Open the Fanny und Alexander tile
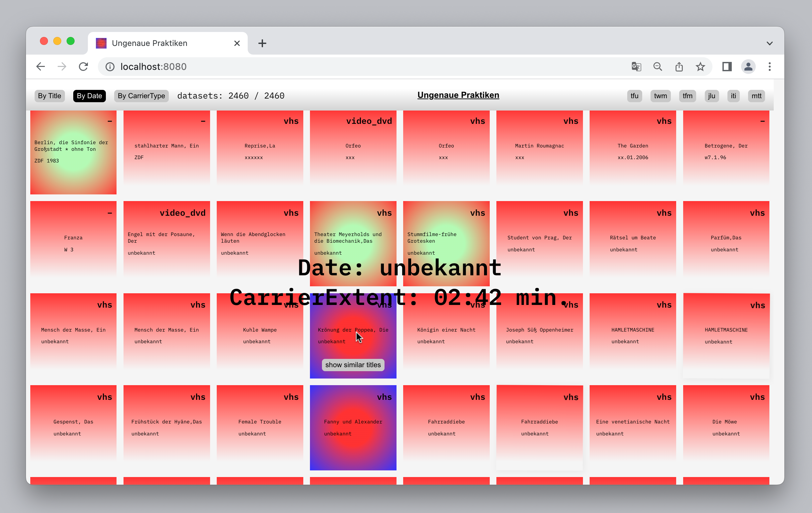812x513 pixels. pyautogui.click(x=353, y=427)
